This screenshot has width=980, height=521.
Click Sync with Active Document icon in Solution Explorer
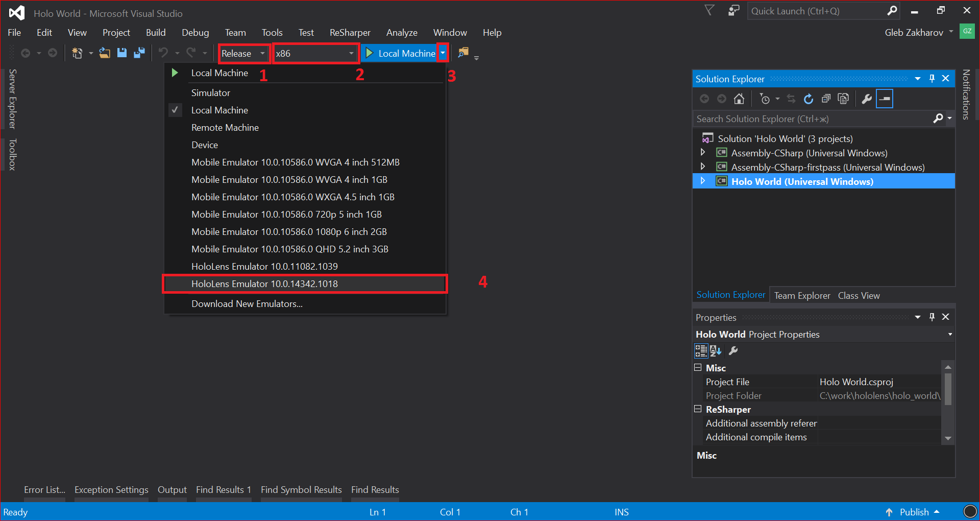point(791,99)
